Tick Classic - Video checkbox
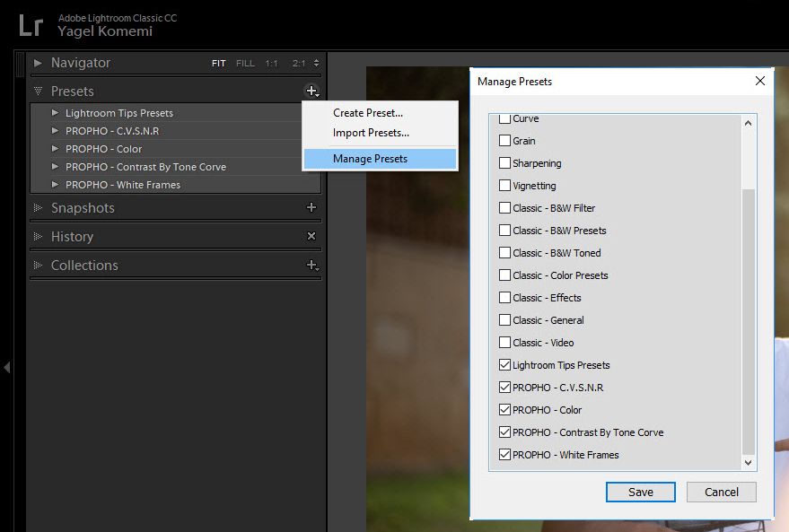Viewport: 789px width, 532px height. (504, 343)
